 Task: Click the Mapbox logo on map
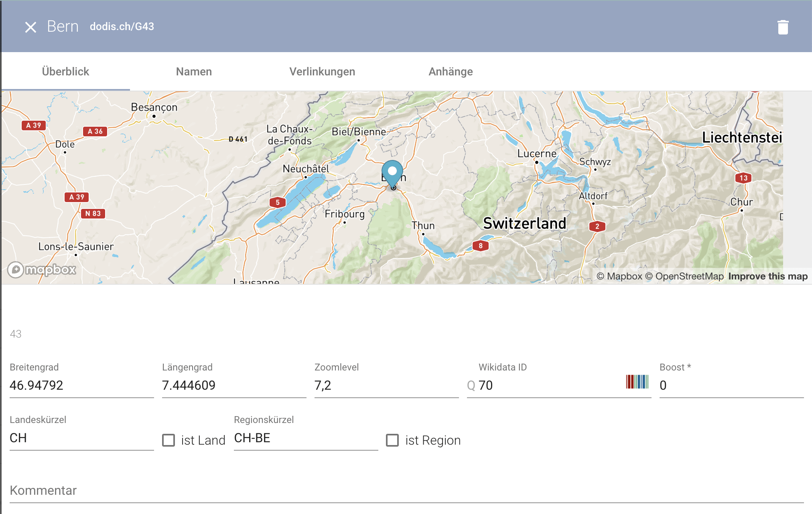42,269
